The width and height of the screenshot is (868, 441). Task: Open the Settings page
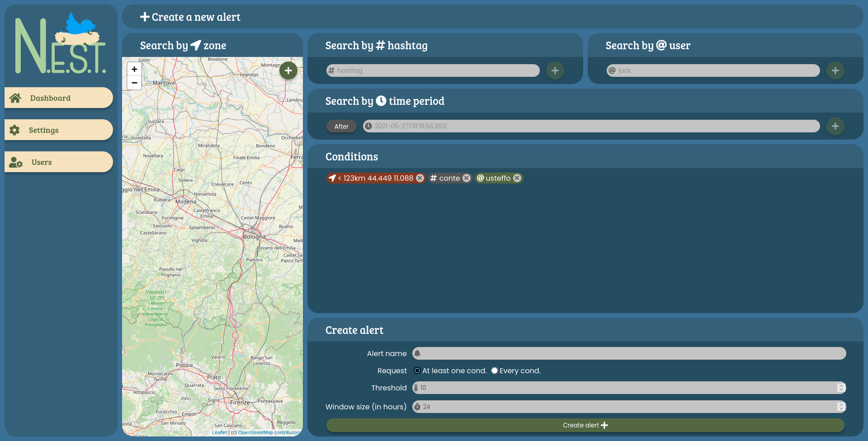pos(59,130)
